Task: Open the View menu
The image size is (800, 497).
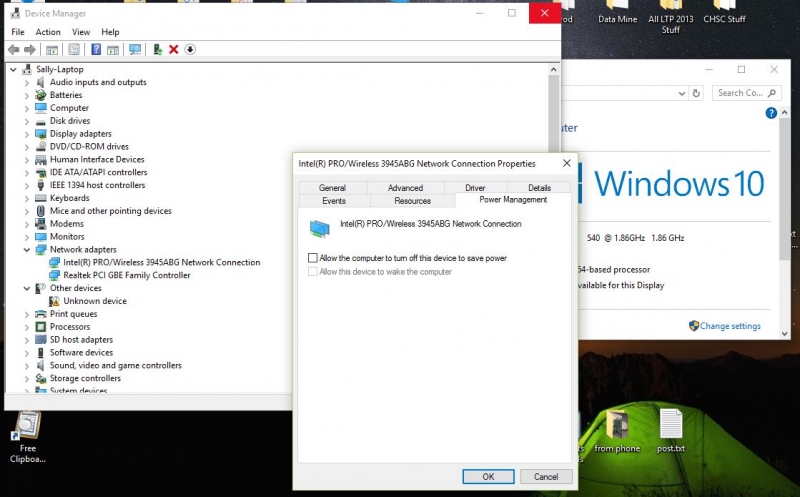Action: click(x=81, y=32)
